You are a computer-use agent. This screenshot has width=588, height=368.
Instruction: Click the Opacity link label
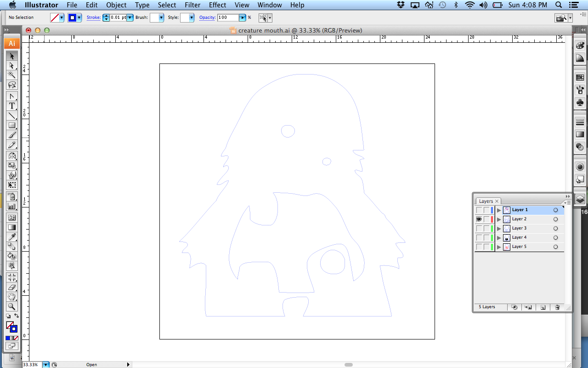click(207, 17)
